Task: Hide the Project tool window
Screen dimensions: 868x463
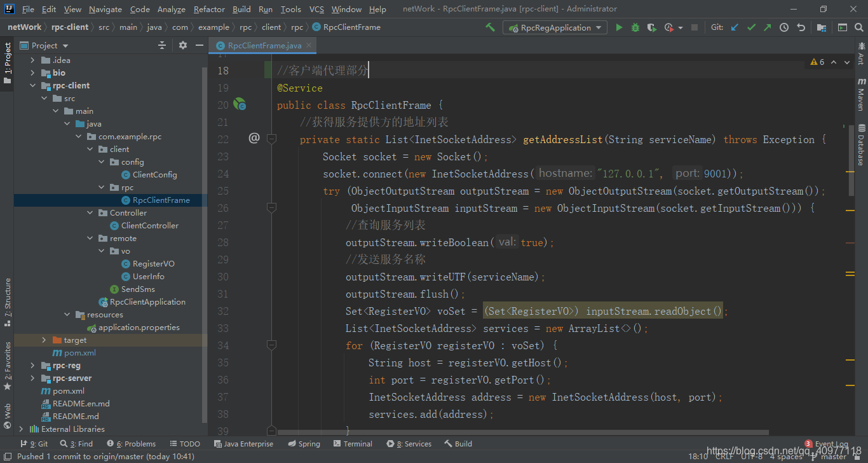Action: point(199,45)
